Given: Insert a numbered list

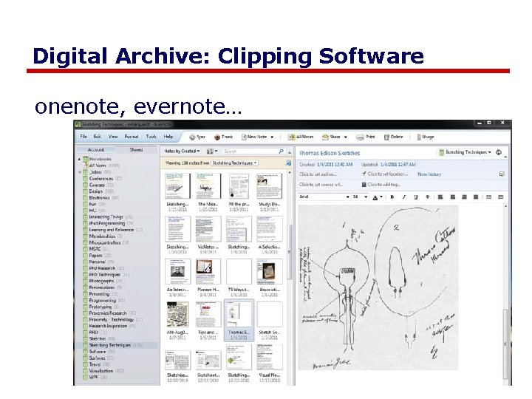Looking at the screenshot, I should pos(500,197).
